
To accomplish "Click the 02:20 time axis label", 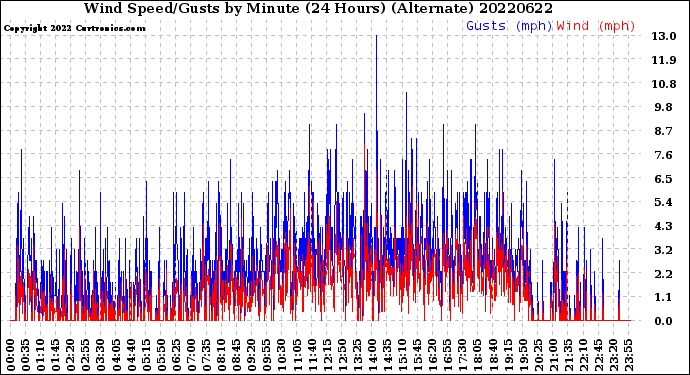I will tap(71, 355).
